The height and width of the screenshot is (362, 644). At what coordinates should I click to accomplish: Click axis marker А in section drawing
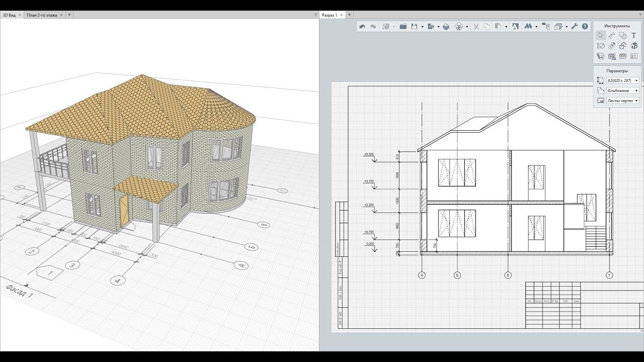(422, 275)
